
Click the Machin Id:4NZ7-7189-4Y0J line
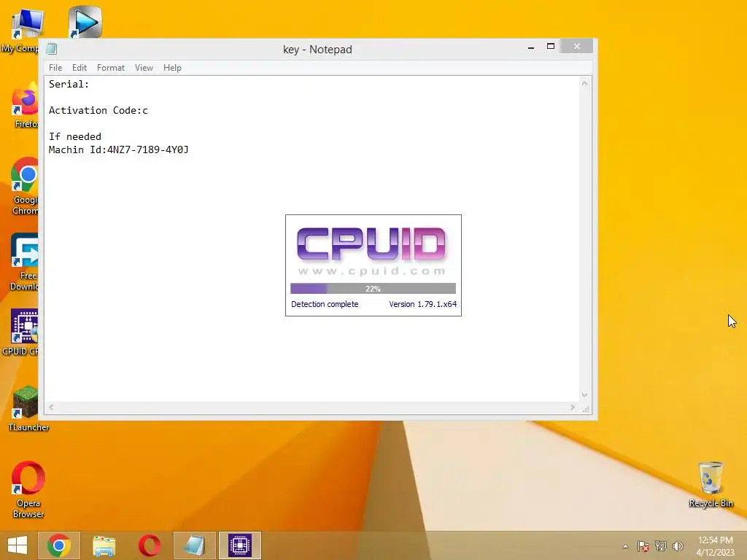tap(119, 150)
